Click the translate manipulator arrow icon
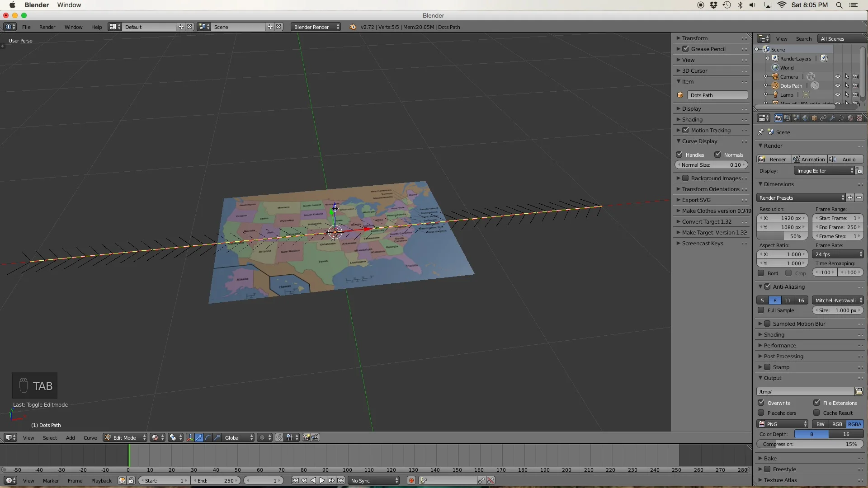The height and width of the screenshot is (488, 868). click(x=199, y=437)
